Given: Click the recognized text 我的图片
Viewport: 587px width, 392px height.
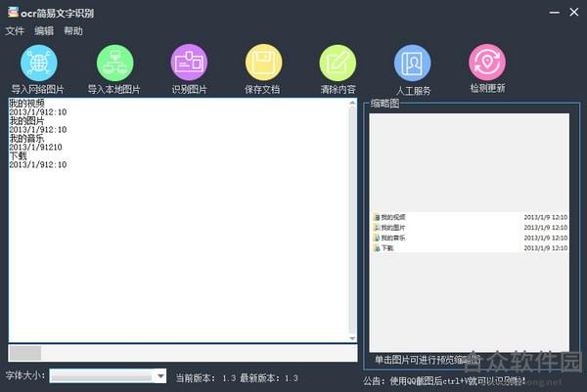Looking at the screenshot, I should (x=27, y=120).
